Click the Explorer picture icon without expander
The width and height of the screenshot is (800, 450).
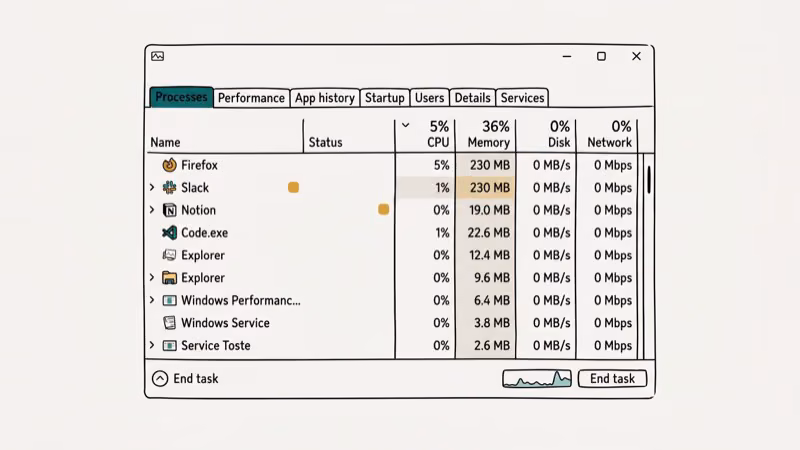coord(169,255)
